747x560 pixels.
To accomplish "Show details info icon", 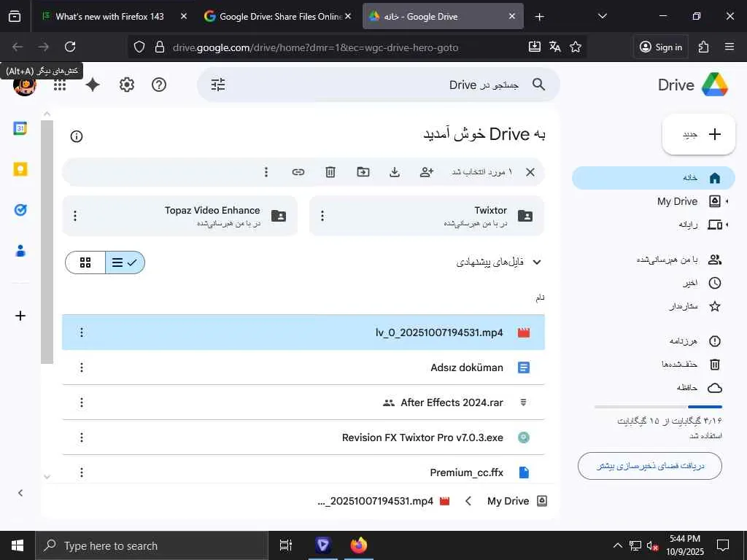I will [76, 136].
